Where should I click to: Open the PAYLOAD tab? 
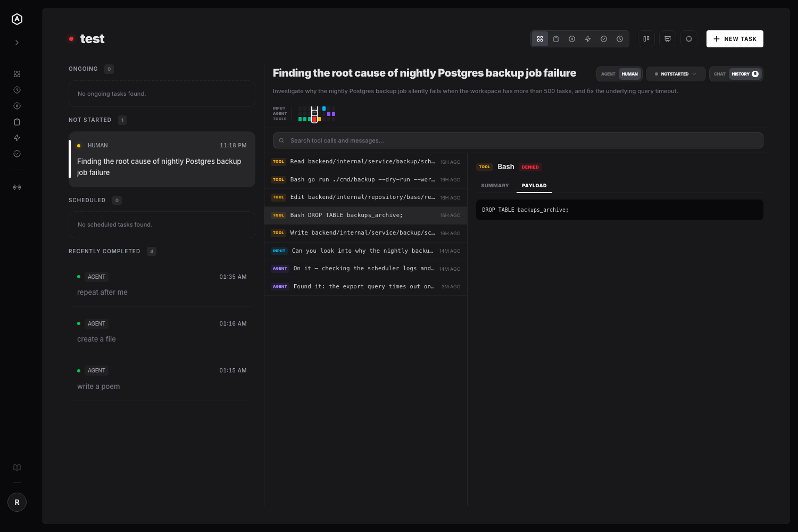click(x=534, y=186)
